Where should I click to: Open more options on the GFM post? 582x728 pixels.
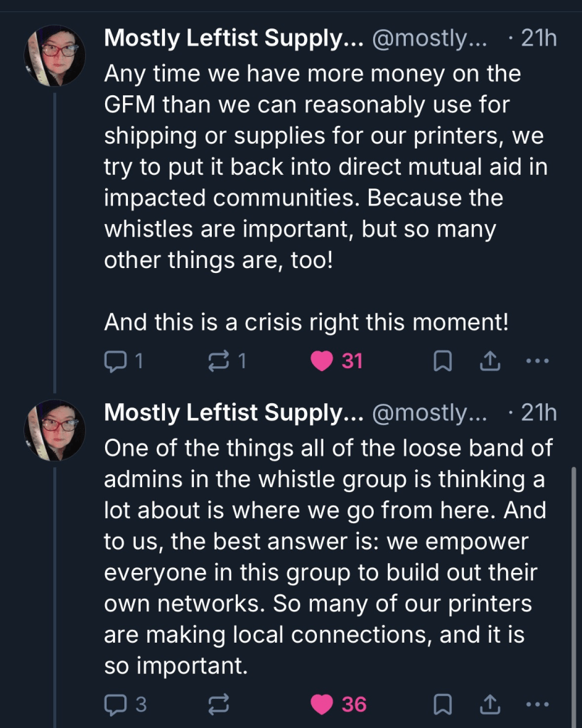click(537, 361)
